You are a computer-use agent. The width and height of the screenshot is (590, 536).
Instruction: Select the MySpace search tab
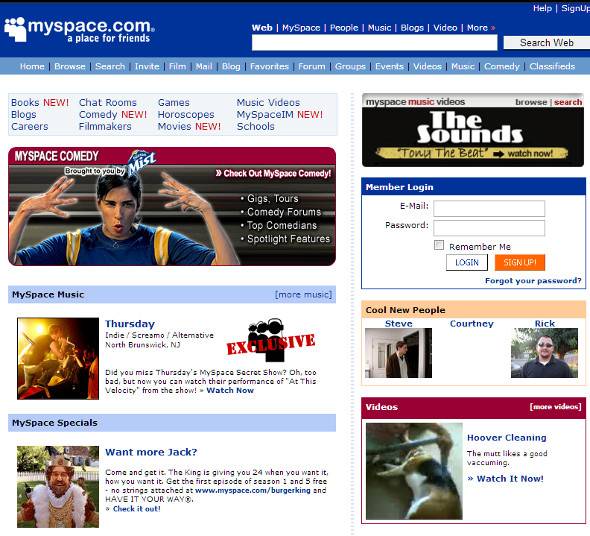point(301,27)
